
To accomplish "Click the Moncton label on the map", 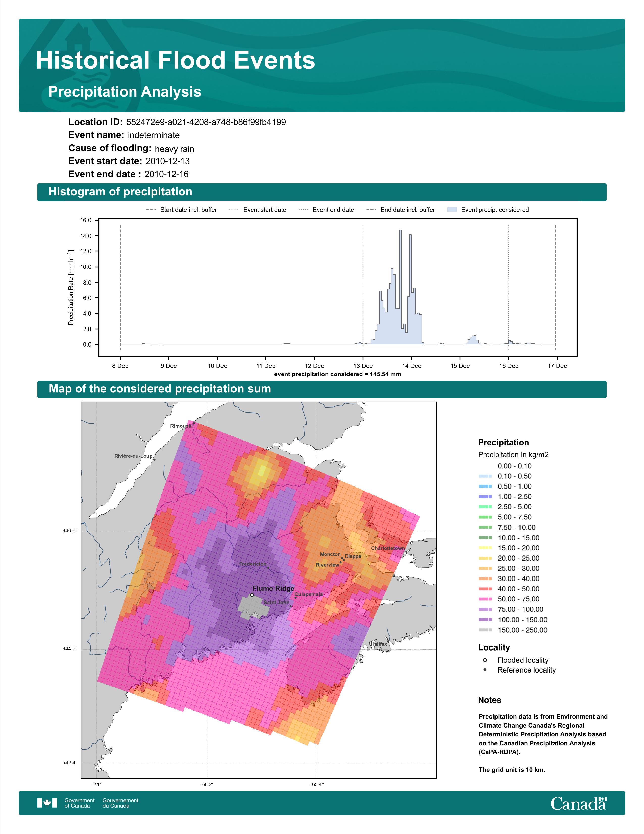I will tap(330, 554).
